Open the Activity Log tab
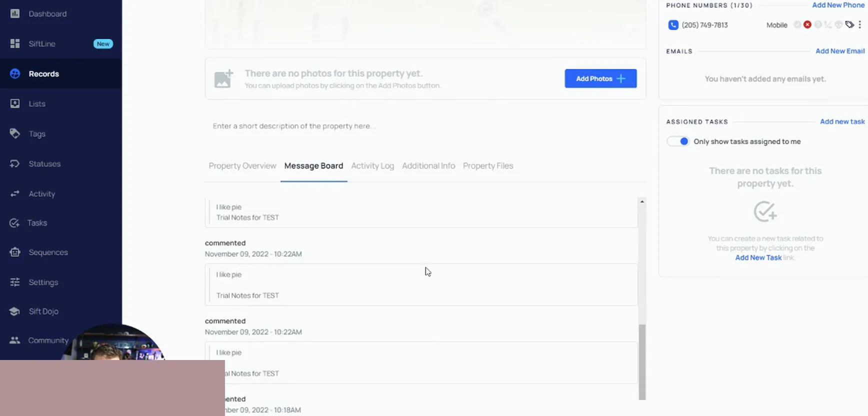 [x=372, y=166]
